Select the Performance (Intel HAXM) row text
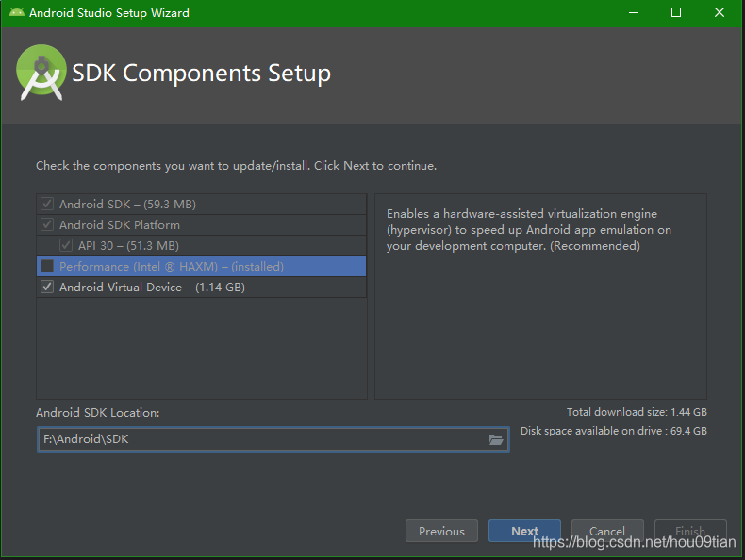The image size is (745, 560). tap(172, 267)
